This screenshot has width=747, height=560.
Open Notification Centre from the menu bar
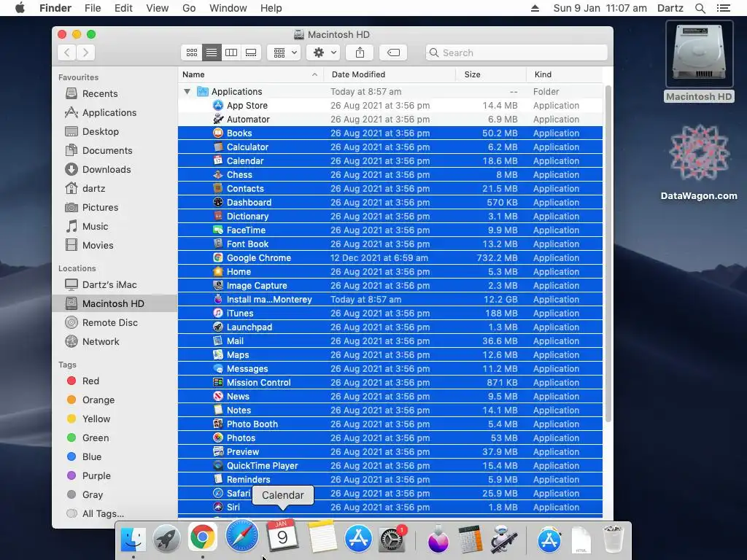click(723, 8)
